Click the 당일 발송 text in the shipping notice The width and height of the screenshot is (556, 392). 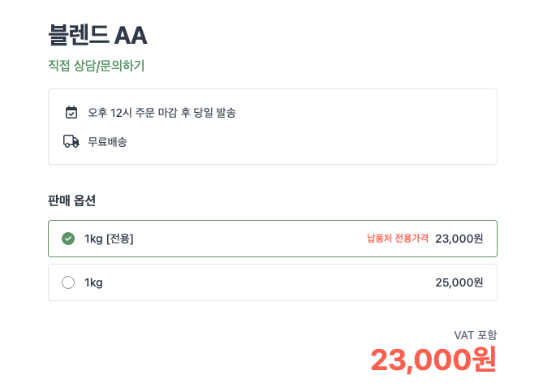[x=214, y=113]
